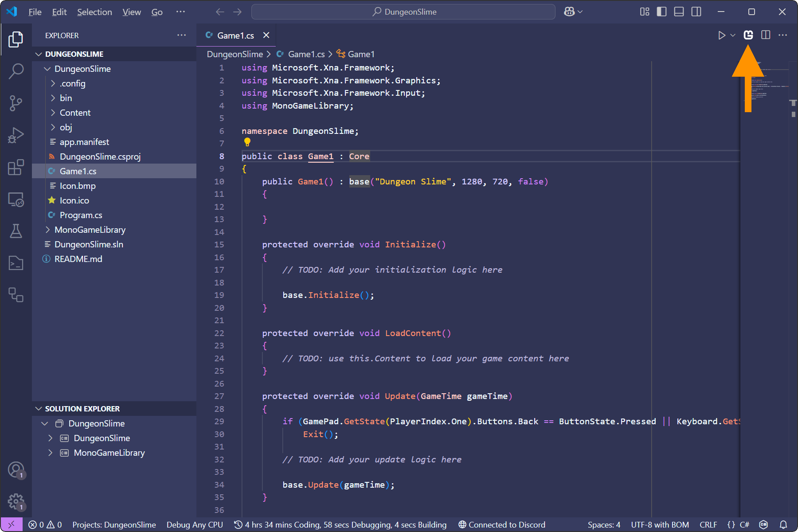The width and height of the screenshot is (798, 532).
Task: Open the Selection menu
Action: (94, 12)
